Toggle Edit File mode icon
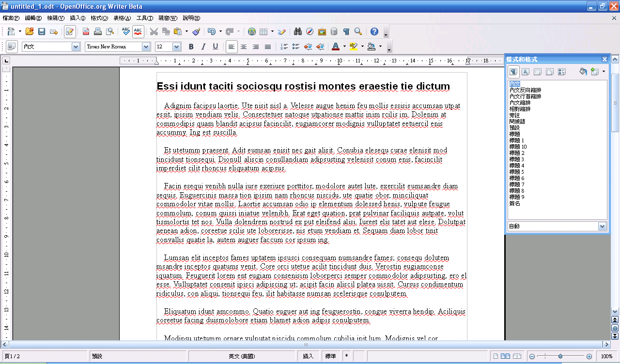Viewport: 620px width, 364px height. (x=70, y=31)
